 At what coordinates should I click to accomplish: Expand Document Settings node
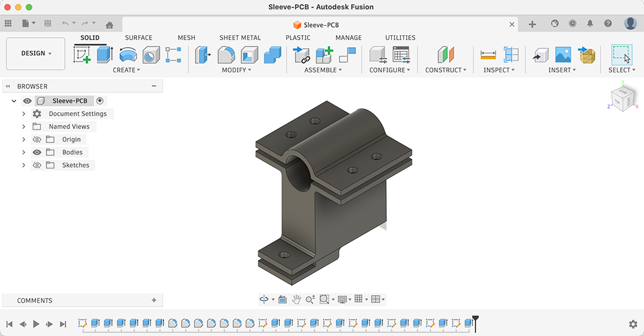(23, 114)
